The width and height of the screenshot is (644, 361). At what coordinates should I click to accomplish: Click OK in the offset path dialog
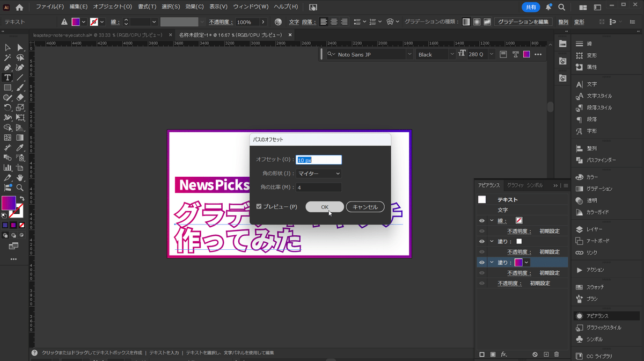[x=325, y=207]
